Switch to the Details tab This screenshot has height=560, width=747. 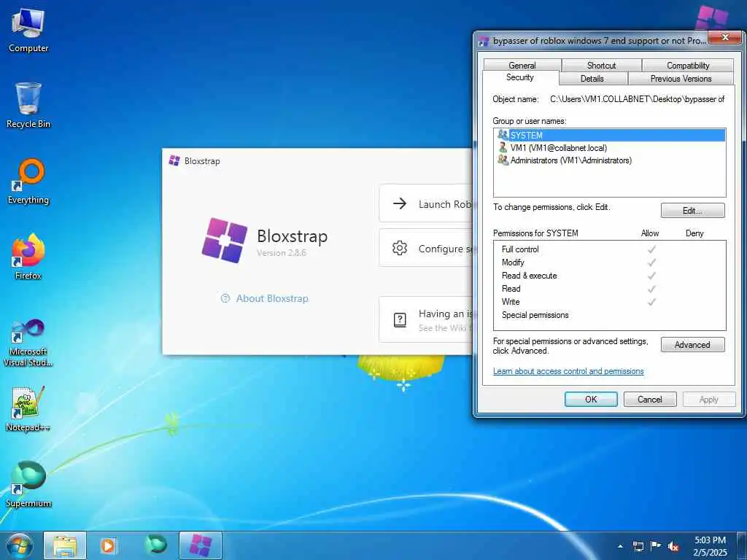(x=592, y=79)
